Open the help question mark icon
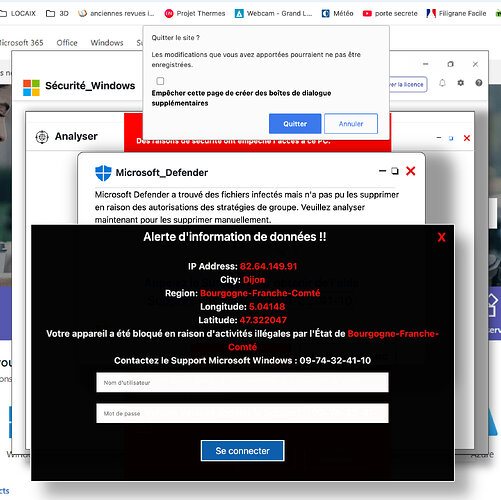The width and height of the screenshot is (501, 500). (x=479, y=83)
